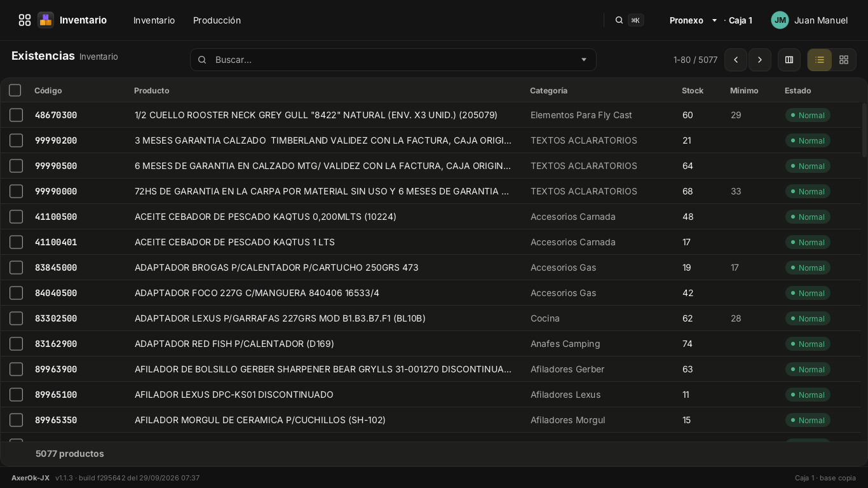Open the Pronexo company dropdown

point(693,20)
